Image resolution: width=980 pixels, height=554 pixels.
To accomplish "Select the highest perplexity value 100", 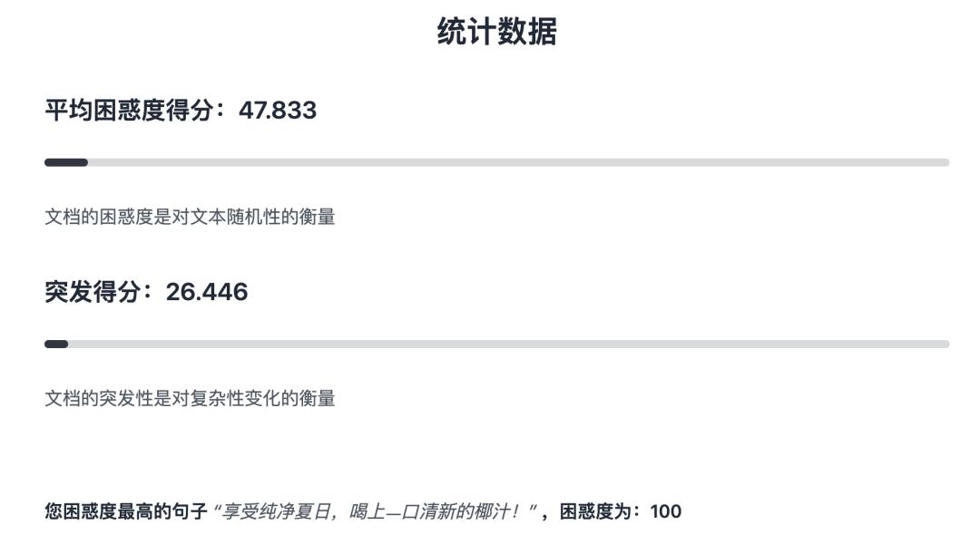I will 665,511.
